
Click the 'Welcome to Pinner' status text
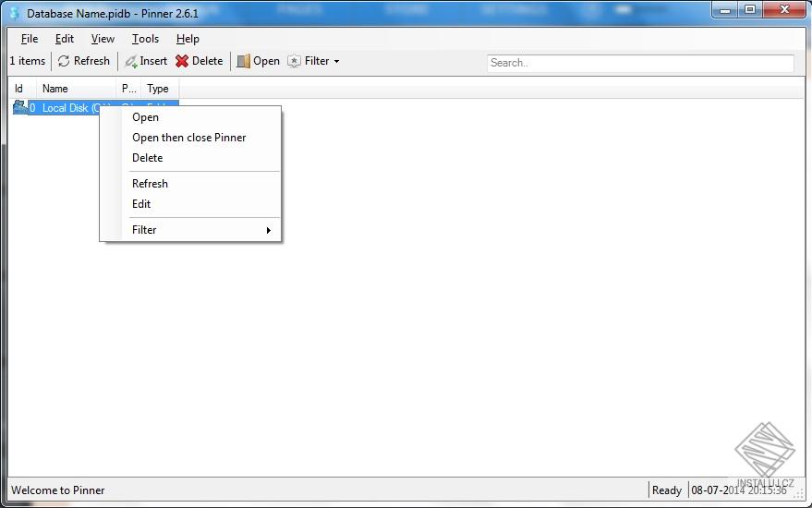pos(58,490)
